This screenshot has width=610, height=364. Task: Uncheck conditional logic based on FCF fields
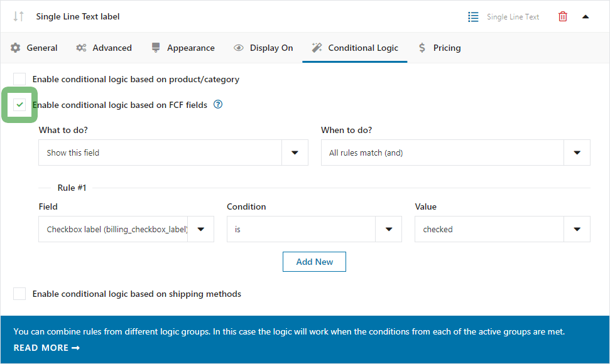coord(19,105)
